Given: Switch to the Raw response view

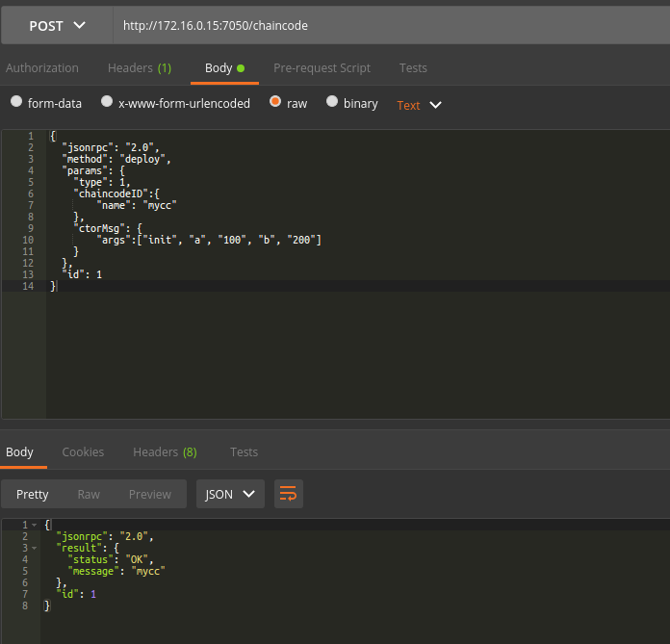Looking at the screenshot, I should pos(89,495).
